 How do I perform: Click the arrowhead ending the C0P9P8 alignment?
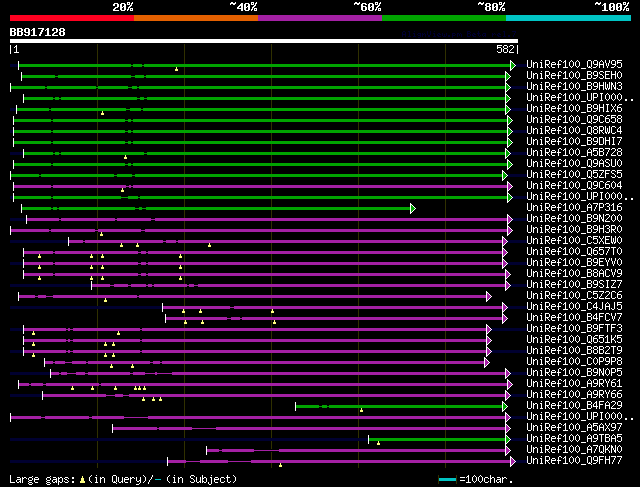point(487,362)
